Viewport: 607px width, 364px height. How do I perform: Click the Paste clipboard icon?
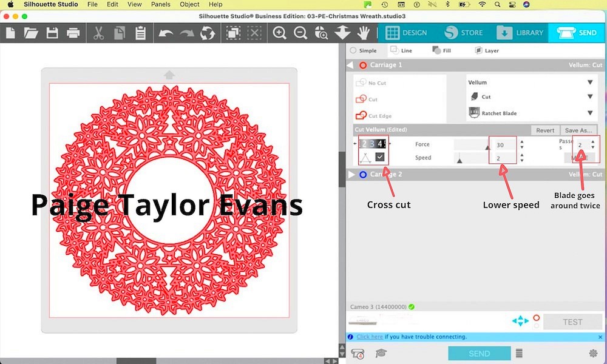[x=141, y=33]
